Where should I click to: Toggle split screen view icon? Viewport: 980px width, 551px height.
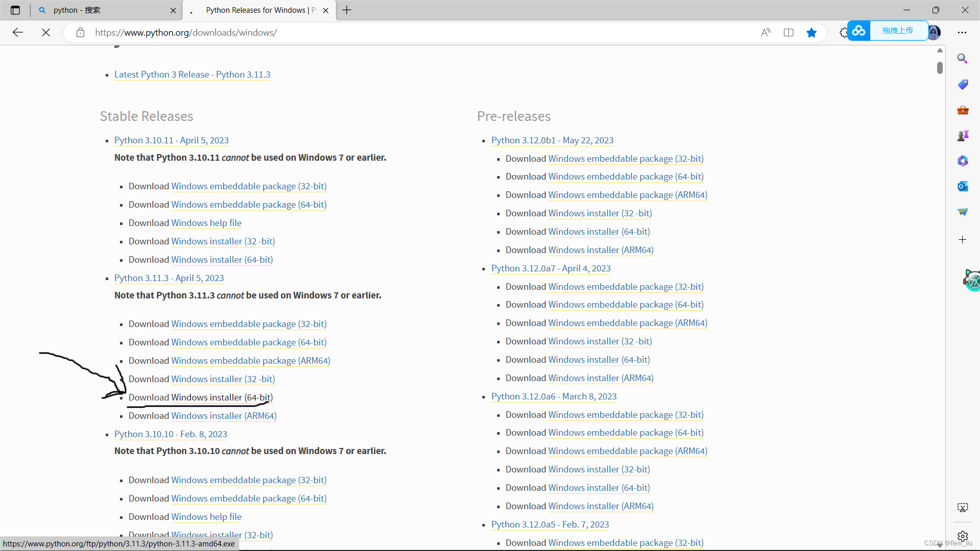pyautogui.click(x=789, y=33)
